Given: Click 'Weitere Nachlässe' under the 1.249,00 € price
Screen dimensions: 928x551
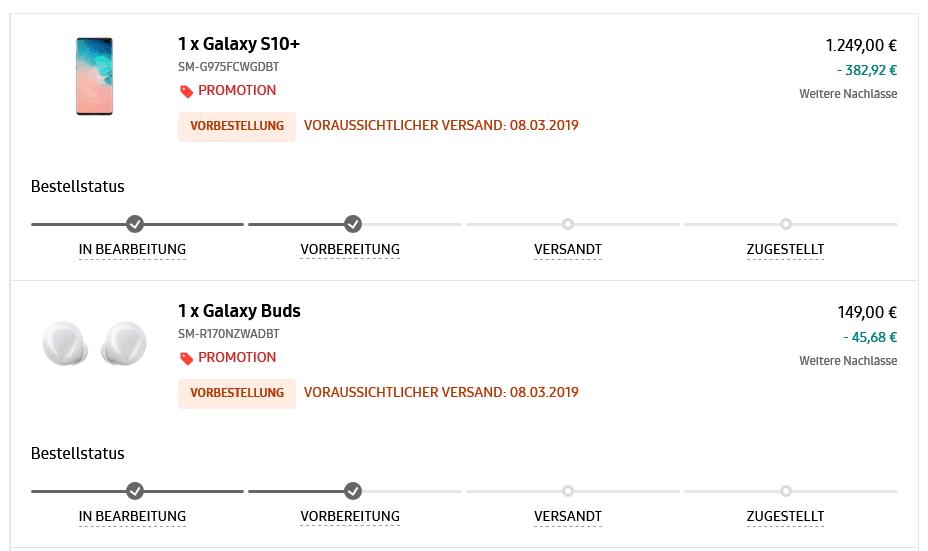Looking at the screenshot, I should pyautogui.click(x=848, y=94).
